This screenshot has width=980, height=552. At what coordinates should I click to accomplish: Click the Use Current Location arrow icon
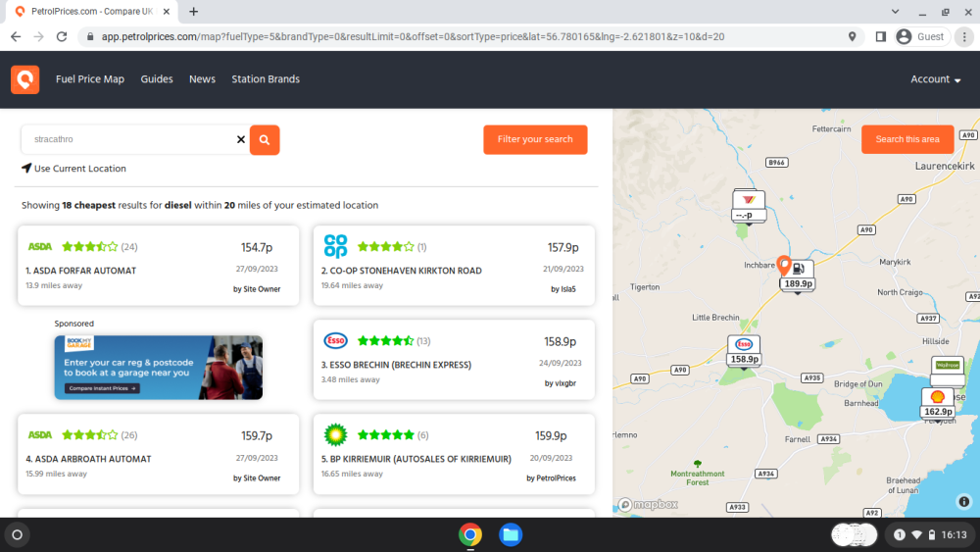(26, 169)
